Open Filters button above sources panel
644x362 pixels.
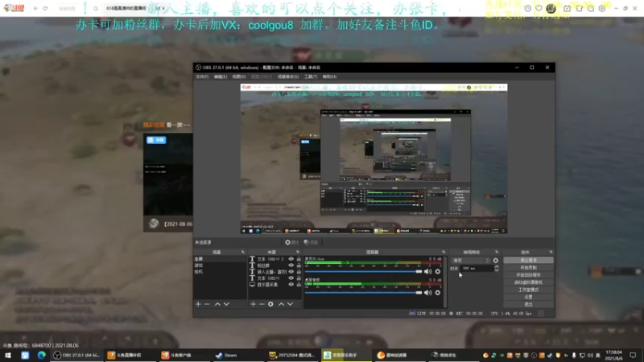pyautogui.click(x=311, y=242)
